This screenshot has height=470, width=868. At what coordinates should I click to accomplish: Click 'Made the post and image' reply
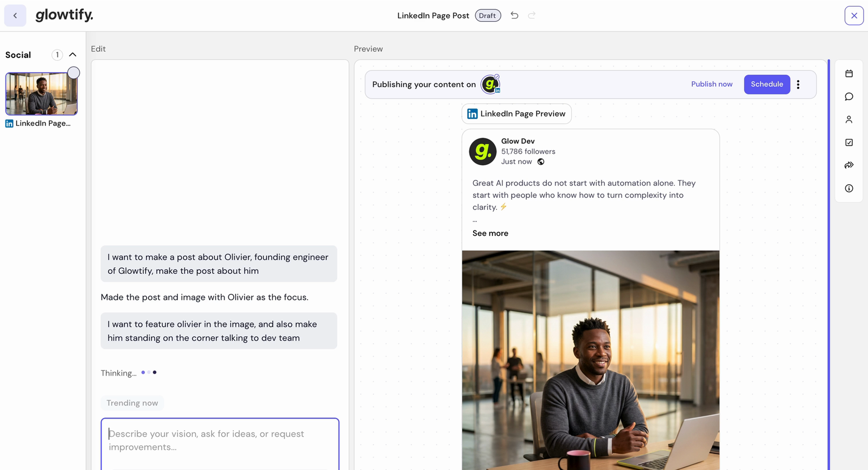(x=205, y=297)
